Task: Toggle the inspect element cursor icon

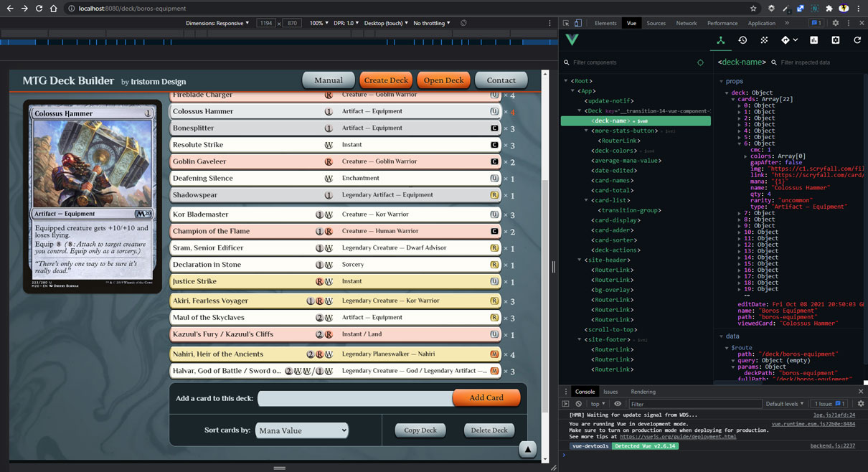Action: (x=566, y=23)
